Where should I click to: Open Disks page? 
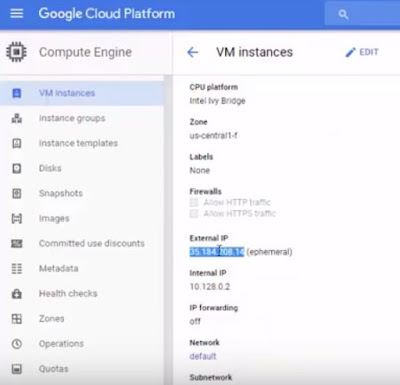50,168
